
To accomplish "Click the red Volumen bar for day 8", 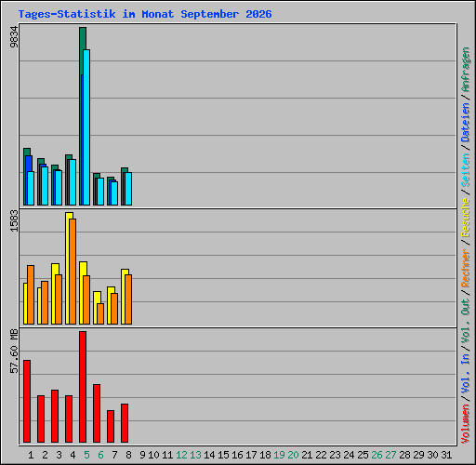I will pos(125,423).
